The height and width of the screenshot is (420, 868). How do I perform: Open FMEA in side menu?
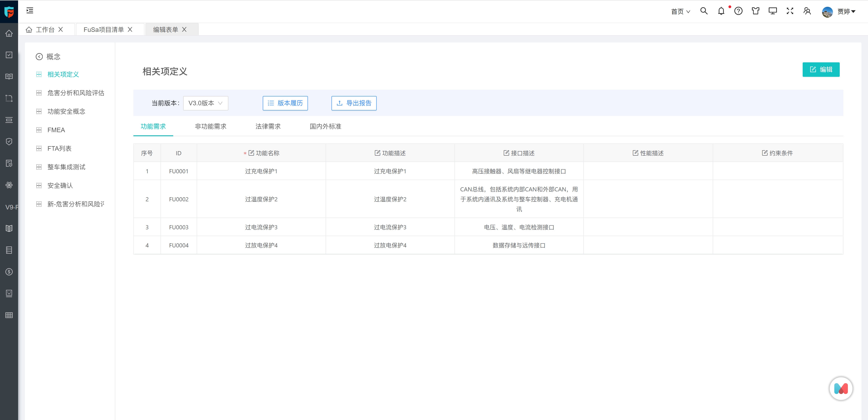[56, 130]
